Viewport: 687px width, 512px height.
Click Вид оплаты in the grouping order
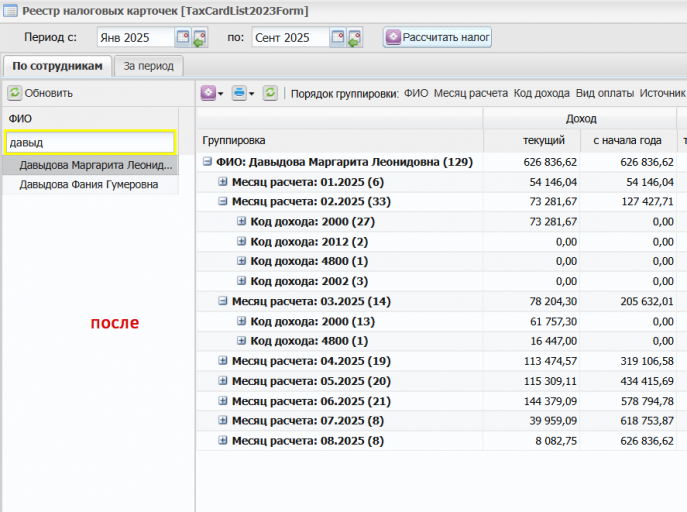[605, 93]
